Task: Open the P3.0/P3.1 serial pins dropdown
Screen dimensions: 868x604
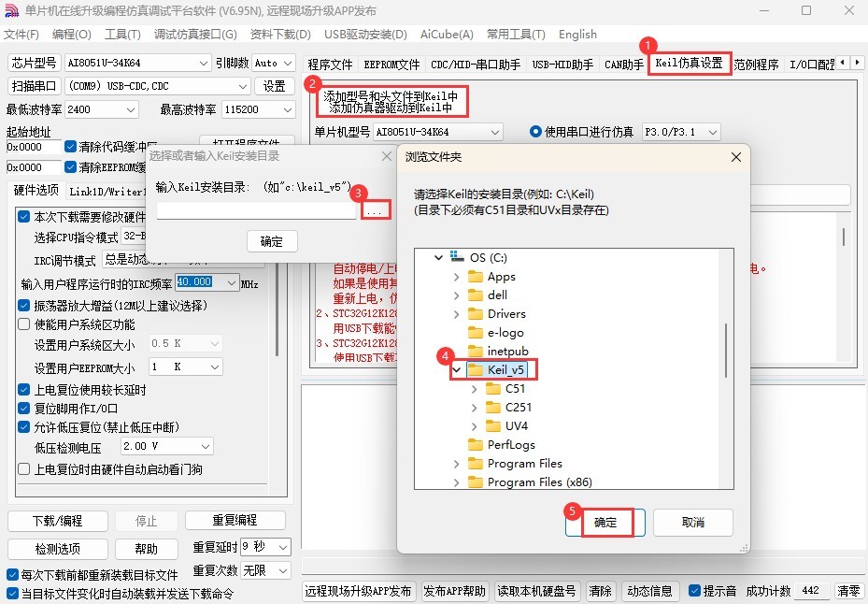Action: [681, 132]
